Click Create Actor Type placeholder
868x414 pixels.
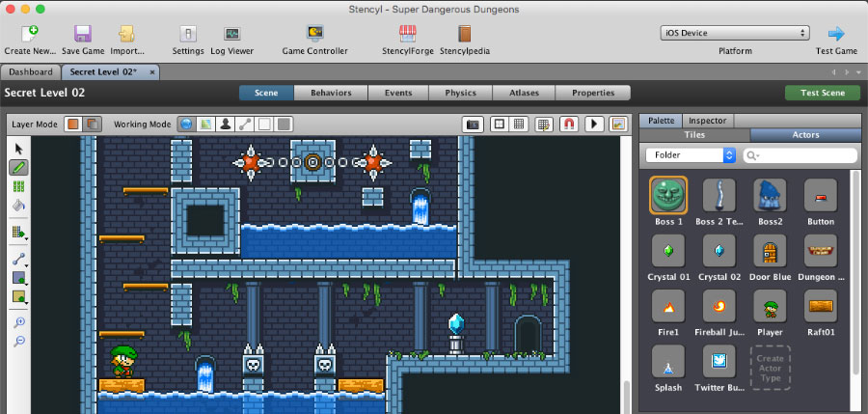coord(770,367)
